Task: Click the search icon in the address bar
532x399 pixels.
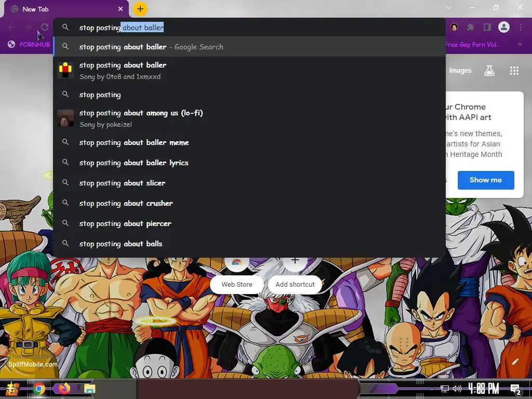Action: coord(65,27)
